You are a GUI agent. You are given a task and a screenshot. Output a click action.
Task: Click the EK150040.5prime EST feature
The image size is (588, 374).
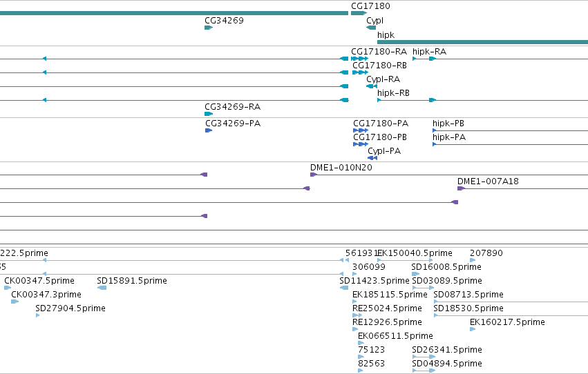click(405, 260)
